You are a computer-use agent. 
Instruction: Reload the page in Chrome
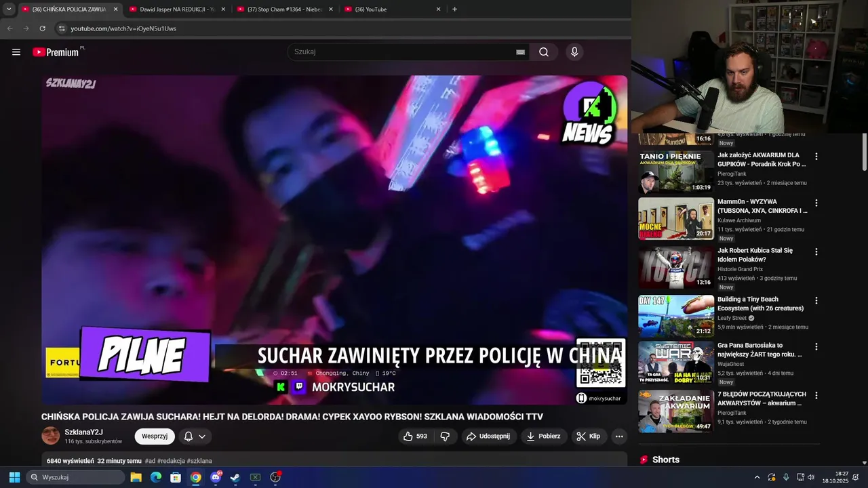42,28
